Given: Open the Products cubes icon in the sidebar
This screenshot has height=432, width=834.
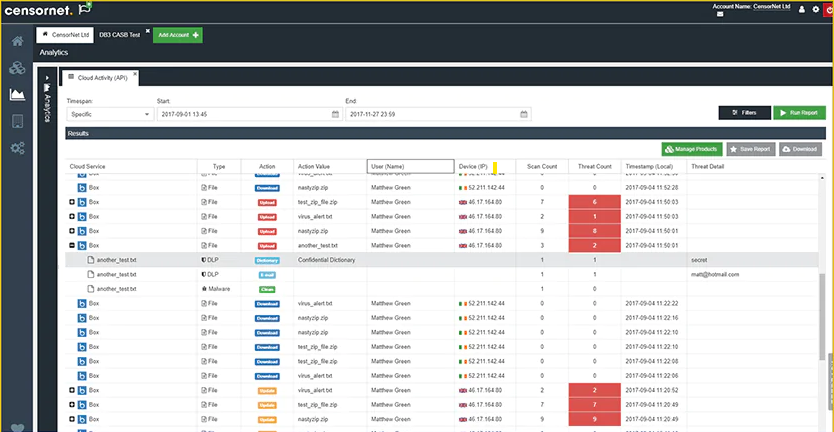Looking at the screenshot, I should pyautogui.click(x=18, y=68).
